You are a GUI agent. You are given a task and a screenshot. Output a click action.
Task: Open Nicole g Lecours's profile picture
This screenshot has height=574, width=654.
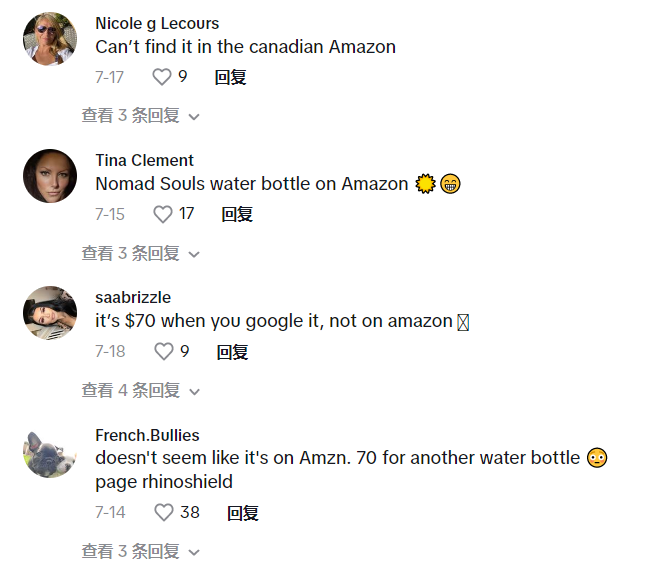(49, 39)
